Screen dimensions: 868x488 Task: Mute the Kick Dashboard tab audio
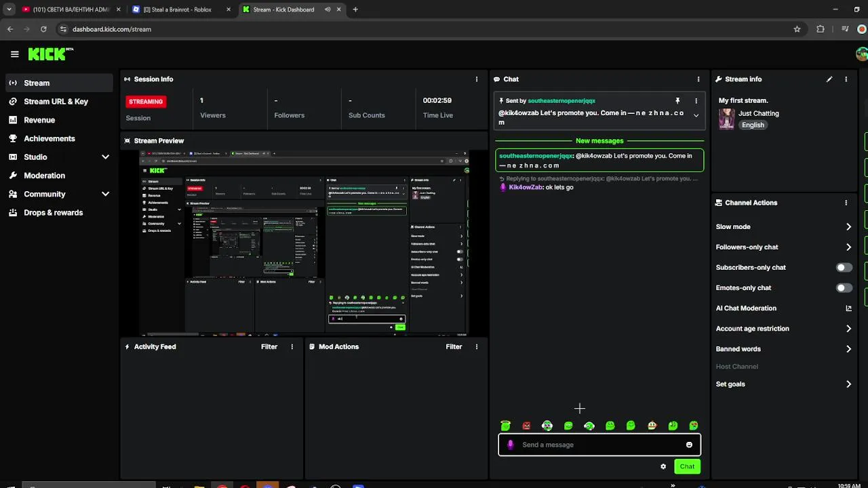[328, 9]
